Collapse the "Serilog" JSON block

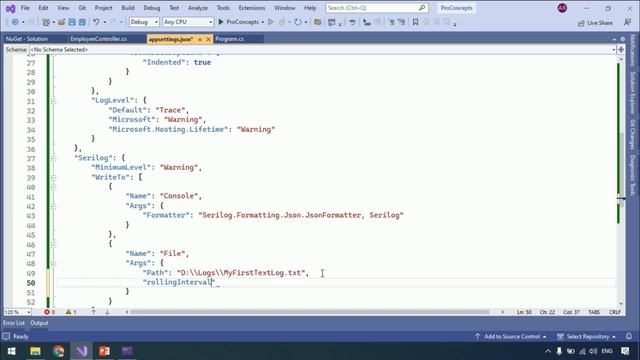[53, 158]
